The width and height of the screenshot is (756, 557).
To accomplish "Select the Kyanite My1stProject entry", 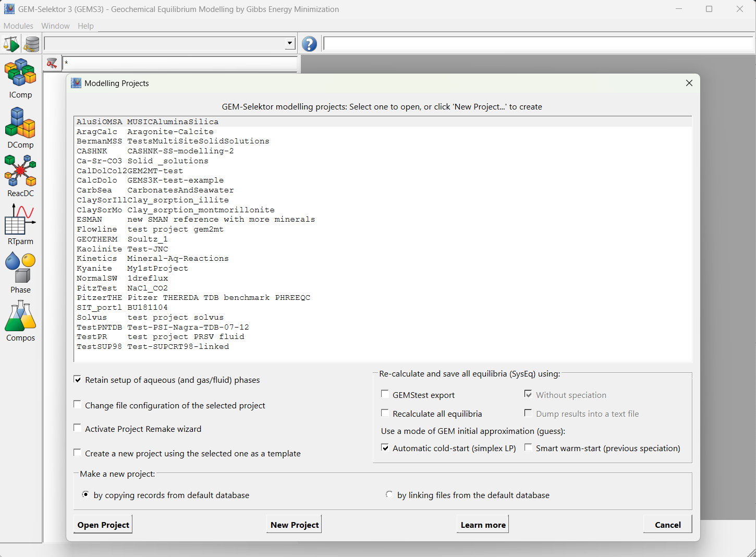I will (383, 269).
